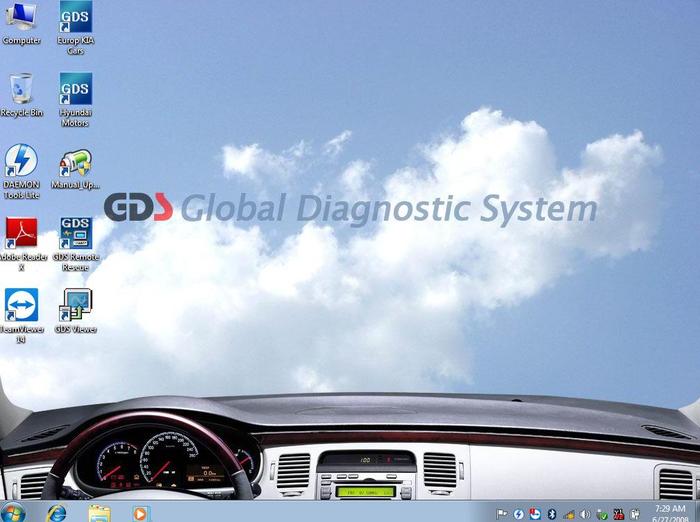Launch the GDS Viewer shortcut

(x=75, y=306)
